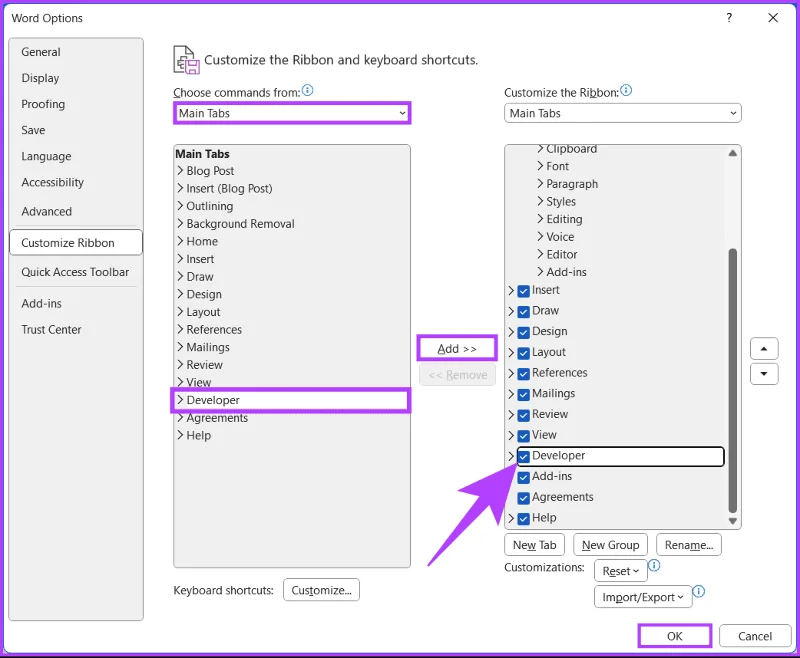Select Agreements in the left command list
Image resolution: width=800 pixels, height=658 pixels.
217,418
